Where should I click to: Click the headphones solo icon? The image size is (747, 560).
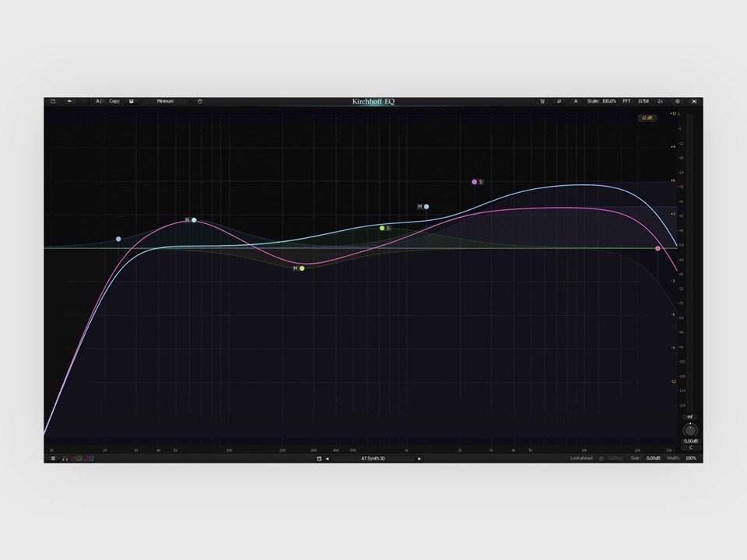(x=65, y=459)
